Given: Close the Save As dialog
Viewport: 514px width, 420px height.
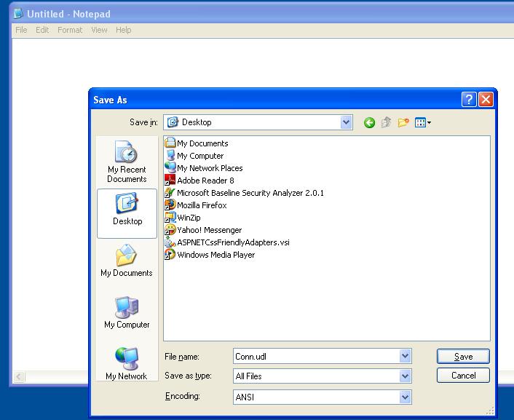Looking at the screenshot, I should (486, 99).
